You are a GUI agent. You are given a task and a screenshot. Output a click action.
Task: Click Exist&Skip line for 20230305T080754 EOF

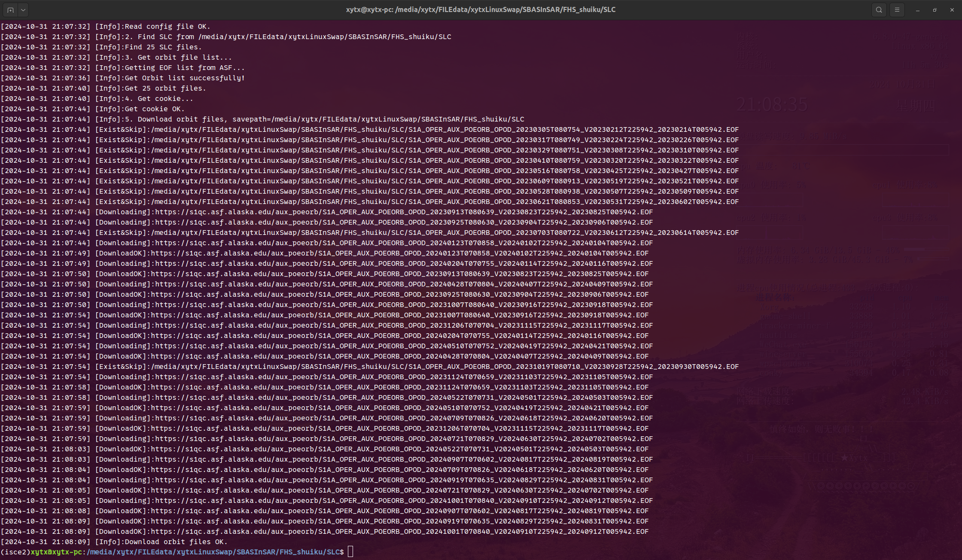tap(370, 130)
